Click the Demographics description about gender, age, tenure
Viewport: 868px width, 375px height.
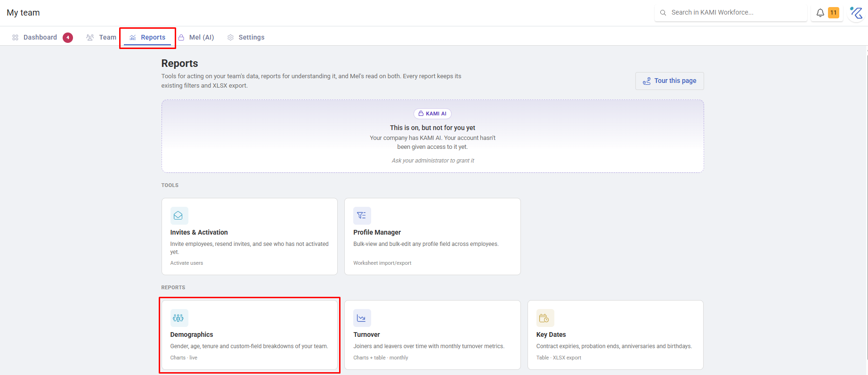(x=249, y=346)
